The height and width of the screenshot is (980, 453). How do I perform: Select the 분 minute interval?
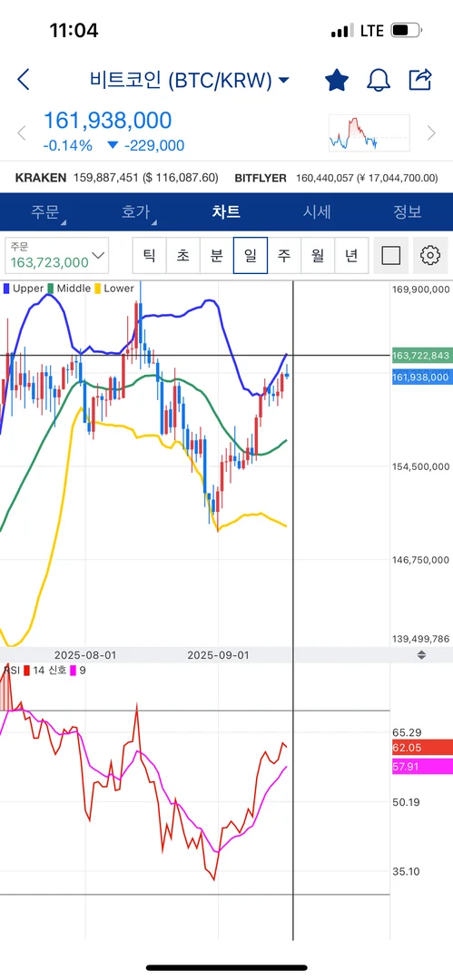point(216,255)
